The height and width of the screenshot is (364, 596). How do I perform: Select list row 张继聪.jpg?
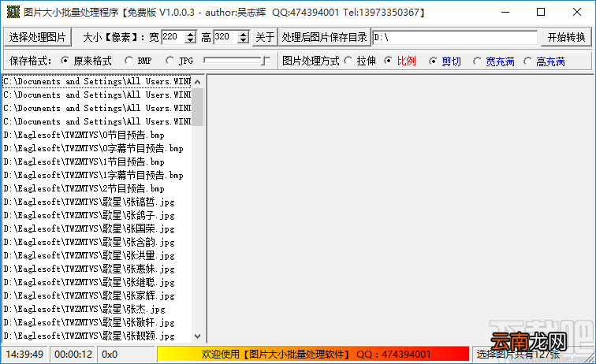pos(97,282)
